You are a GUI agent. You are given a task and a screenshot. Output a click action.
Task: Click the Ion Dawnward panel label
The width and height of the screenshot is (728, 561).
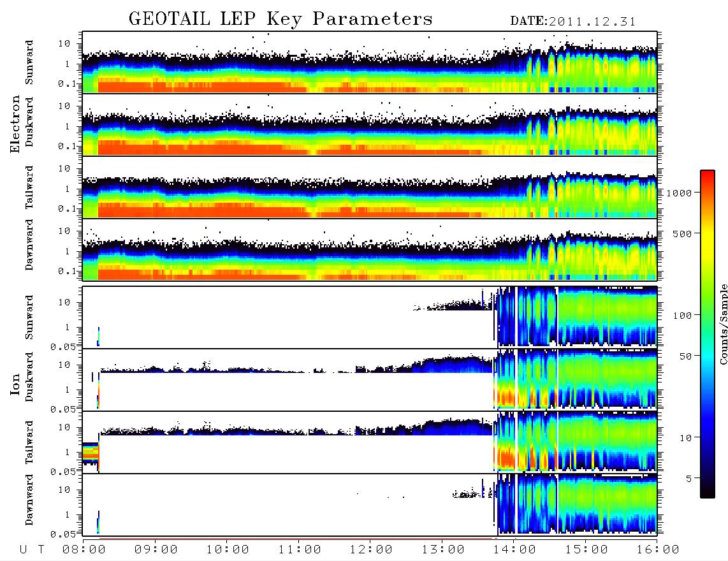pos(29,500)
